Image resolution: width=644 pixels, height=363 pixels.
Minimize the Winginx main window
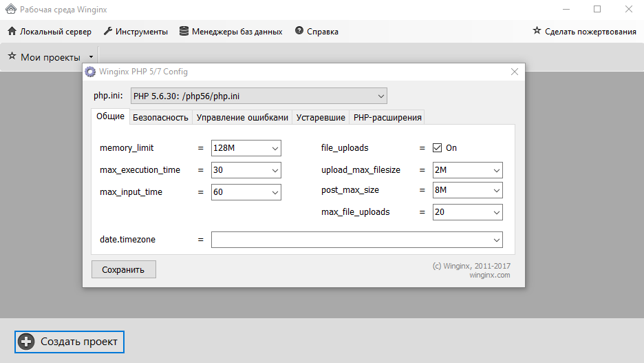(x=566, y=9)
